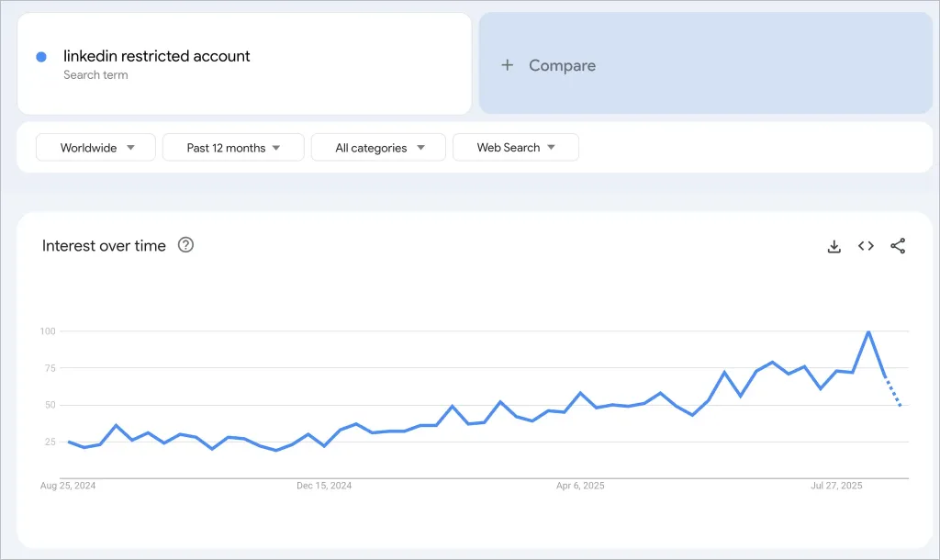The height and width of the screenshot is (560, 940).
Task: Open the Web Search type dropdown
Action: point(516,148)
